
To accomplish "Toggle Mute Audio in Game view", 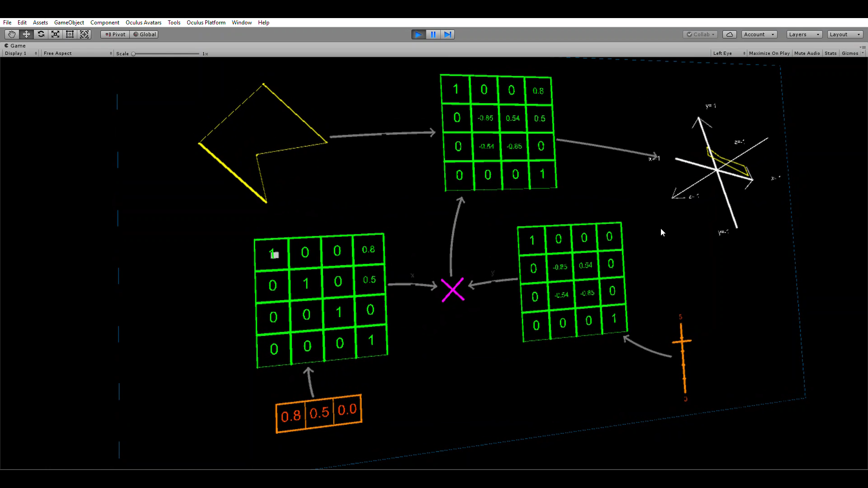I will click(807, 53).
